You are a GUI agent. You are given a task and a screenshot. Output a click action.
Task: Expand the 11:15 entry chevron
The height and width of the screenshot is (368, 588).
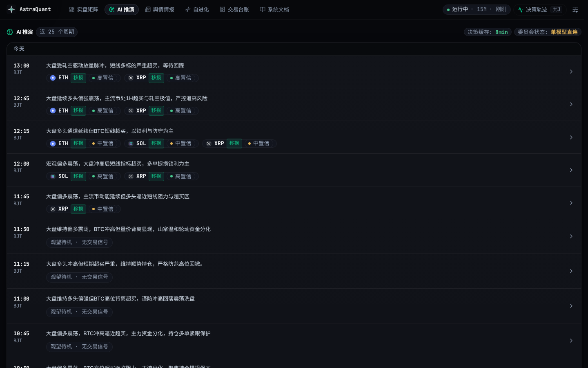[x=571, y=271]
